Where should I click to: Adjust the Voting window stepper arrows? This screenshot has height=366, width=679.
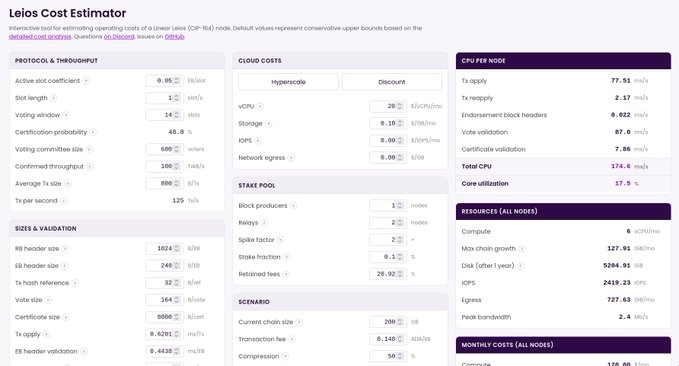coord(177,115)
